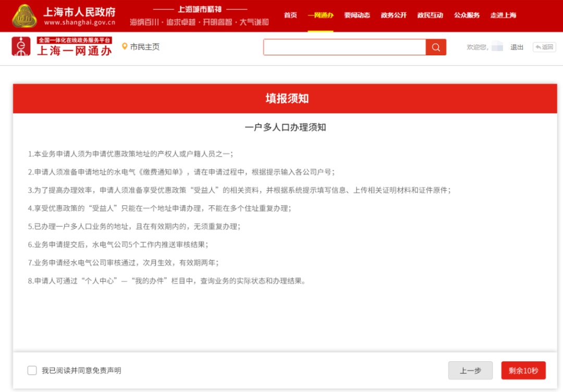Select the 一网通办 nav tab

pos(321,15)
